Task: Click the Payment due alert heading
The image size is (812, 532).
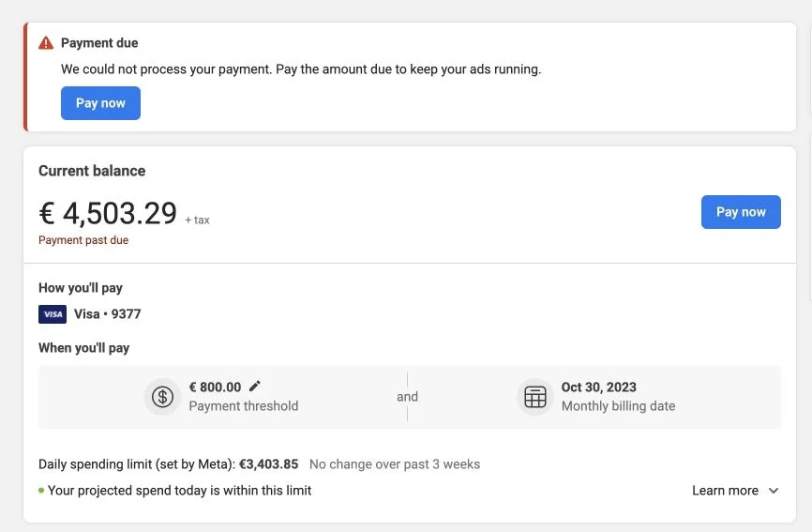Action: click(99, 43)
